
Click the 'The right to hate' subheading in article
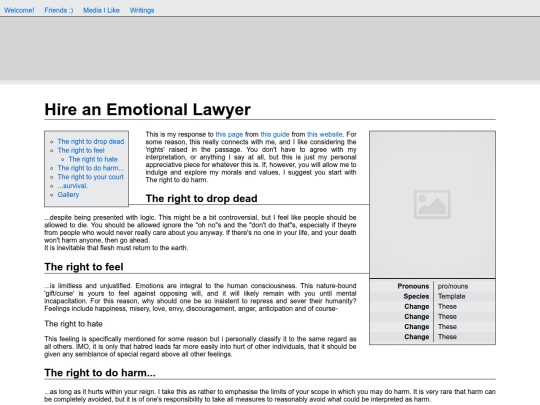(73, 324)
